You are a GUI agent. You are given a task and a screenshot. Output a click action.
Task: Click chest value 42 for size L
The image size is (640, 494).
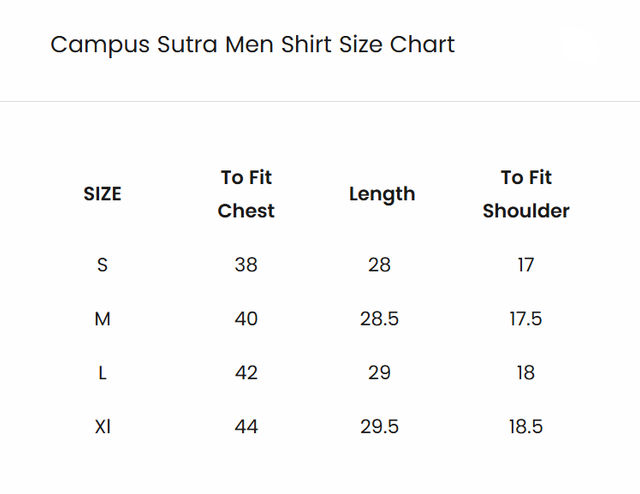pos(246,373)
